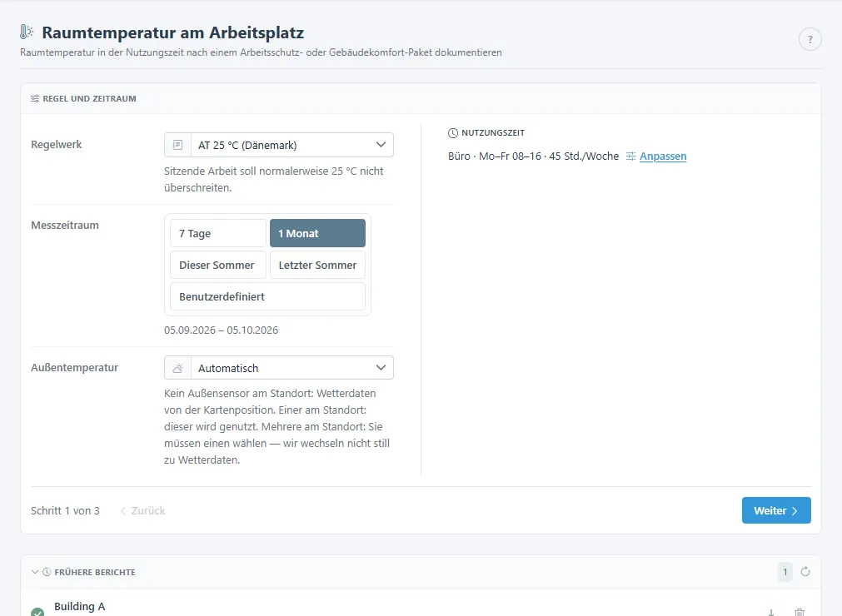Click the Schritt 1 von 3 label

pyautogui.click(x=65, y=511)
